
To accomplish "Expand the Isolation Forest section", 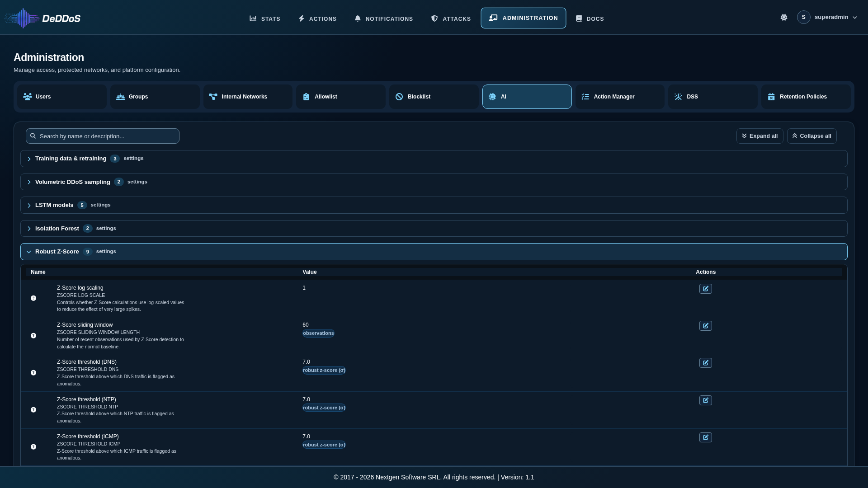I will [434, 229].
